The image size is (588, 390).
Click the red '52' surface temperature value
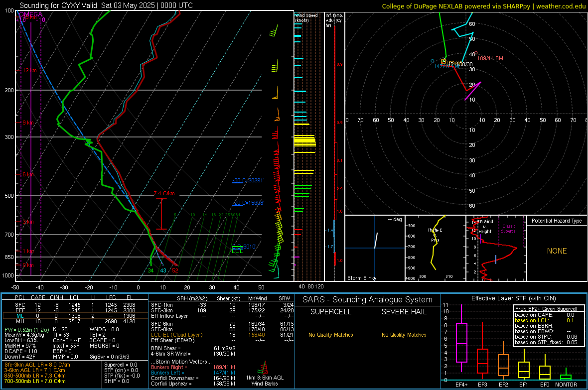click(x=175, y=270)
